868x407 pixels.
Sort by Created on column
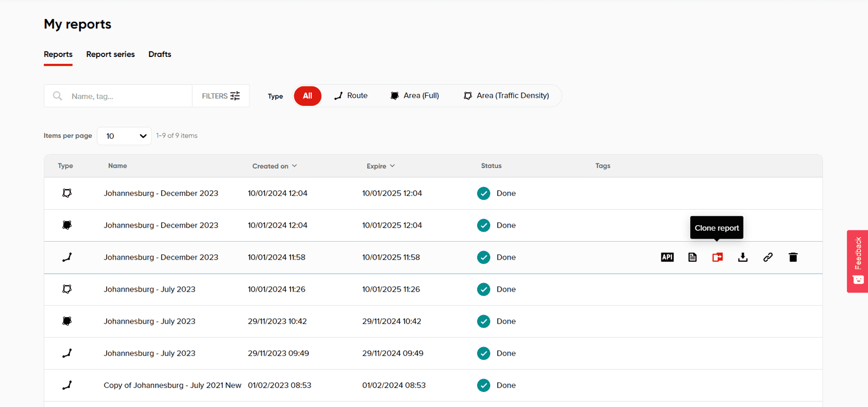pos(274,166)
